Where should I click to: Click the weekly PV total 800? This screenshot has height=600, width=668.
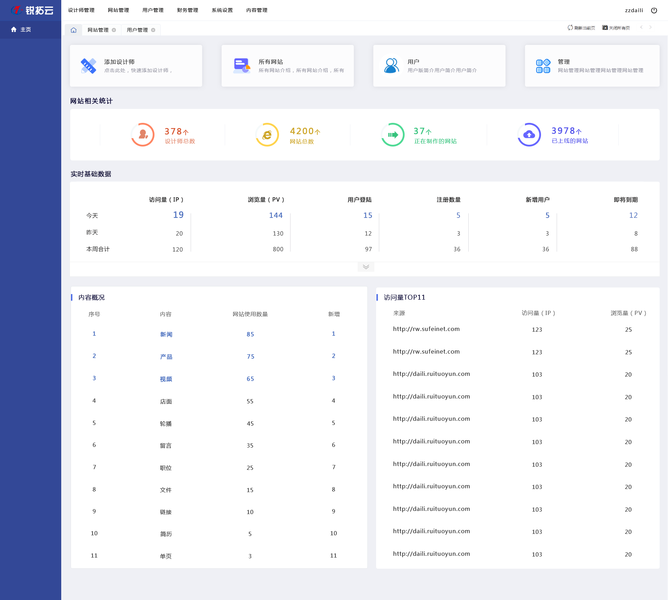point(278,249)
